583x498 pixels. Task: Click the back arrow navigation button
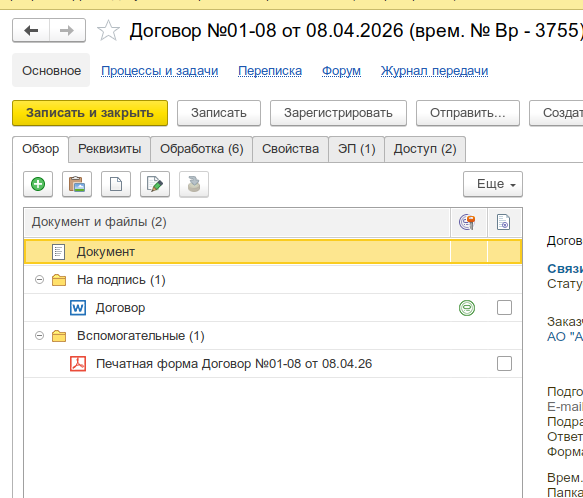tap(31, 30)
